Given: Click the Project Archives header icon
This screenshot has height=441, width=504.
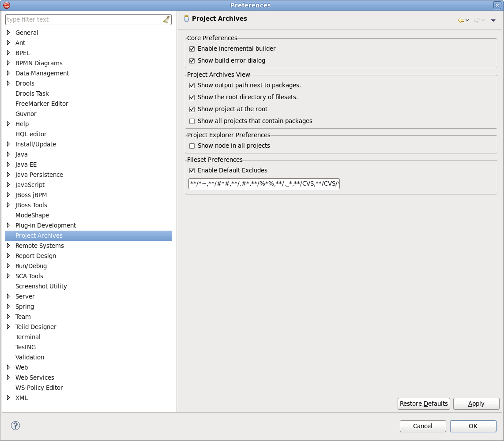Looking at the screenshot, I should (x=186, y=19).
